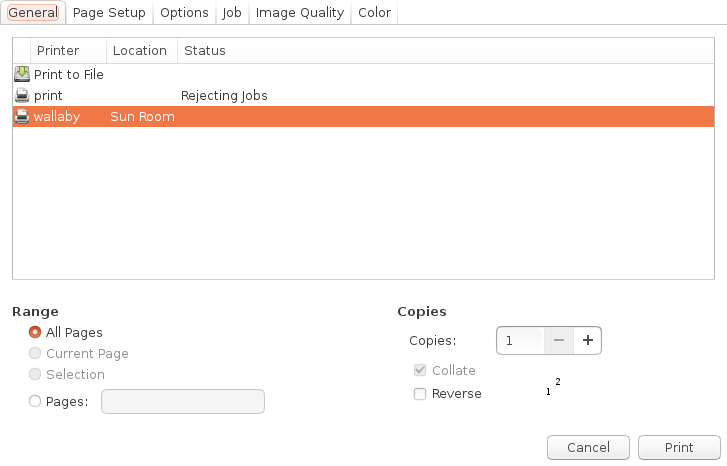Click the Copies number field
Screen dimensions: 727x466
tap(521, 341)
